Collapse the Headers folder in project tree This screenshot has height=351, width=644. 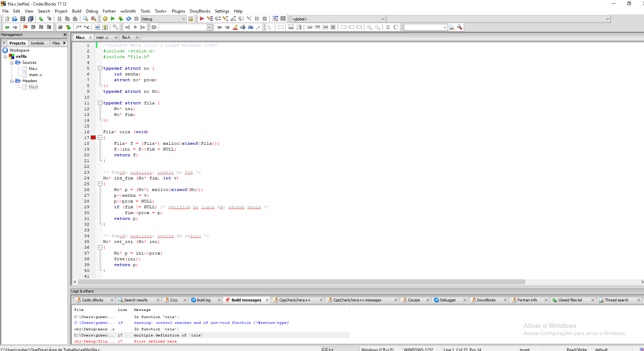[x=12, y=81]
